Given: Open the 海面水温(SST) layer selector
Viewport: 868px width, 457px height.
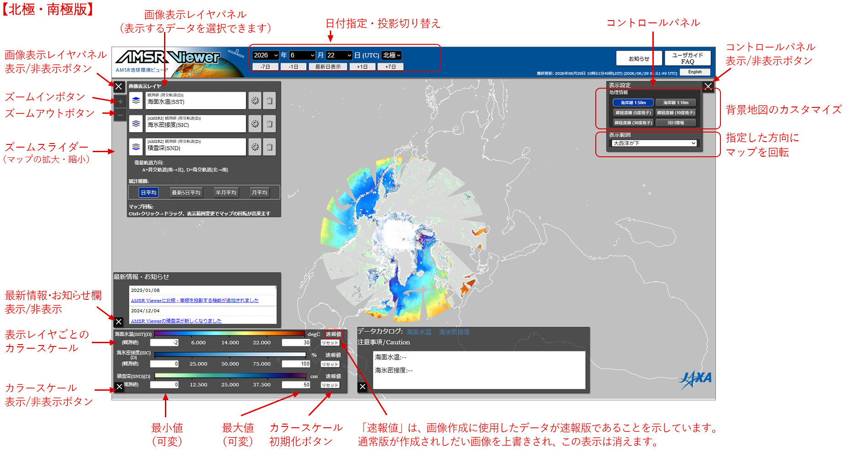Looking at the screenshot, I should (196, 101).
